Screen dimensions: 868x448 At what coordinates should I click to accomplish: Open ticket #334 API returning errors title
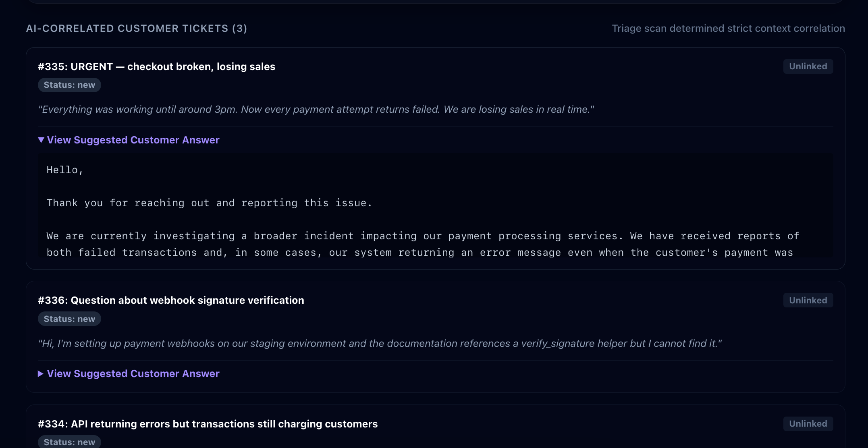click(208, 424)
